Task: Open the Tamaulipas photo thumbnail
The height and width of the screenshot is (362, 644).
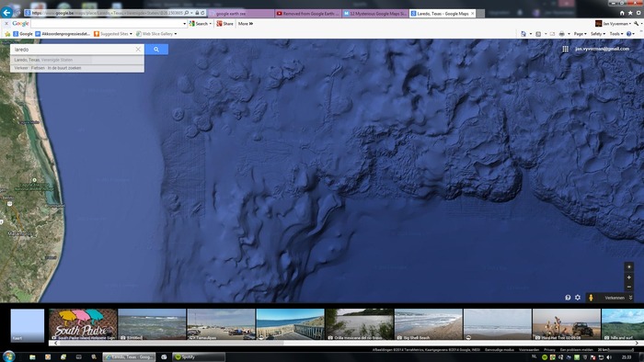Action: pyautogui.click(x=221, y=324)
